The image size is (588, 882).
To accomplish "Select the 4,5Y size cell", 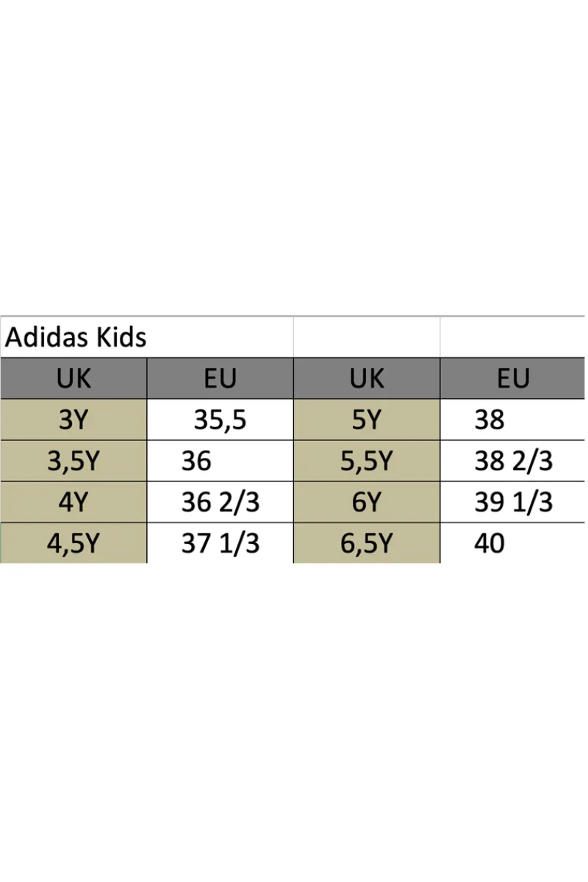I will (x=73, y=543).
